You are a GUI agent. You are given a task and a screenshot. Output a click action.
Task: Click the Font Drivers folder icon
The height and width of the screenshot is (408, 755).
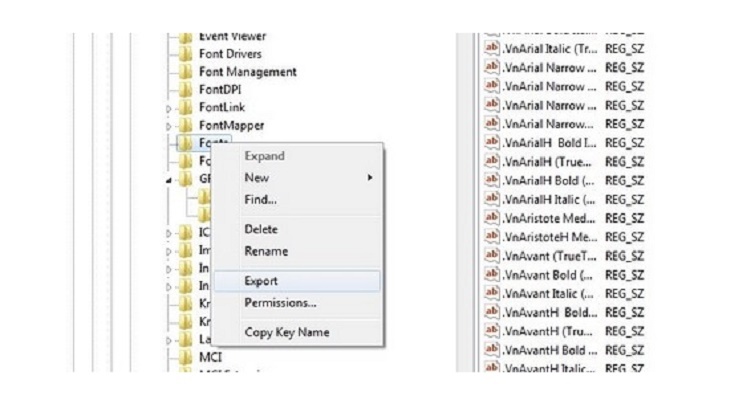pyautogui.click(x=185, y=54)
